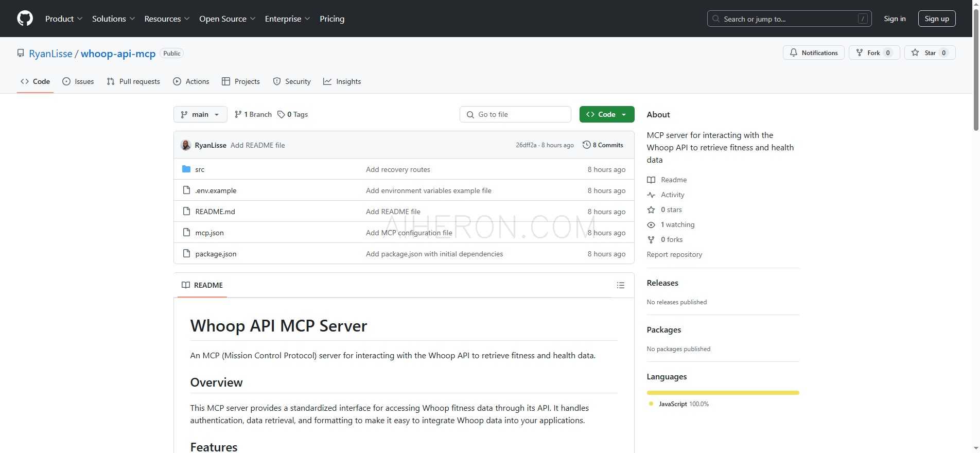Open the Insights tab

[342, 81]
